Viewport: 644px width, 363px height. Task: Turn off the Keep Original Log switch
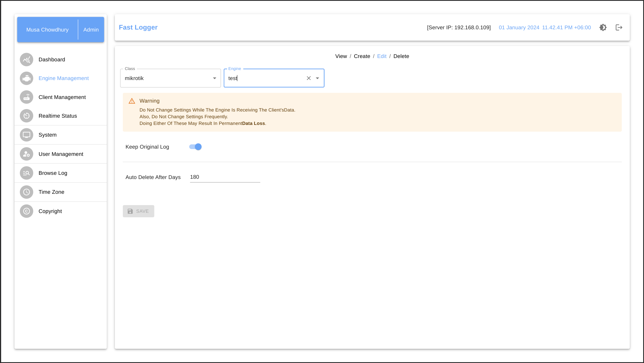(195, 147)
